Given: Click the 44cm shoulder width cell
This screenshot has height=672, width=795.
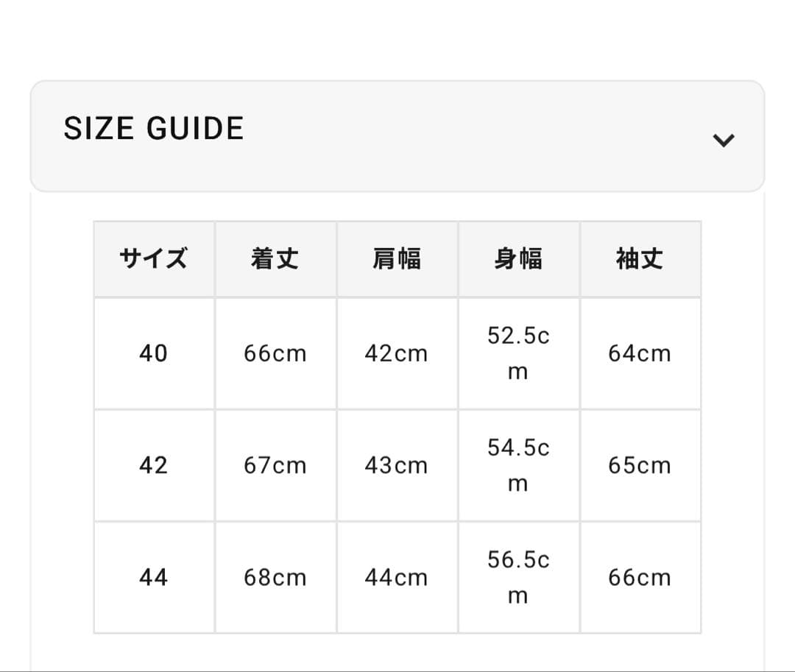Looking at the screenshot, I should coord(397,578).
